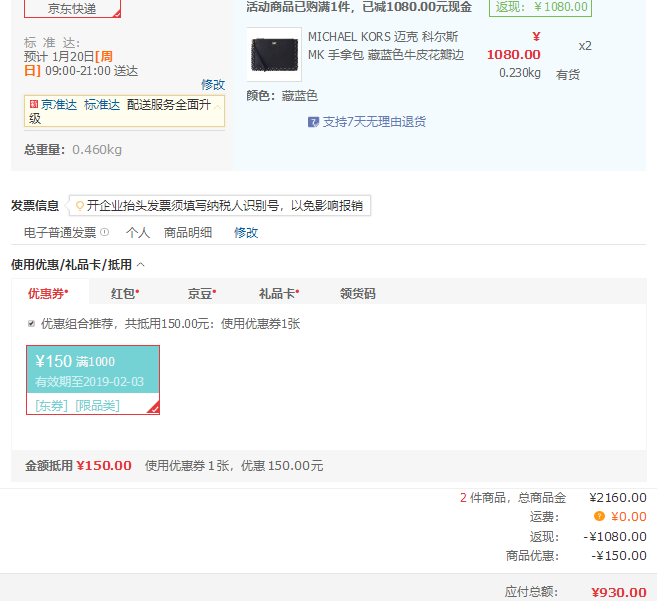The image size is (657, 601).
Task: Click the 总重量 0.460kg text
Action: coord(73,150)
